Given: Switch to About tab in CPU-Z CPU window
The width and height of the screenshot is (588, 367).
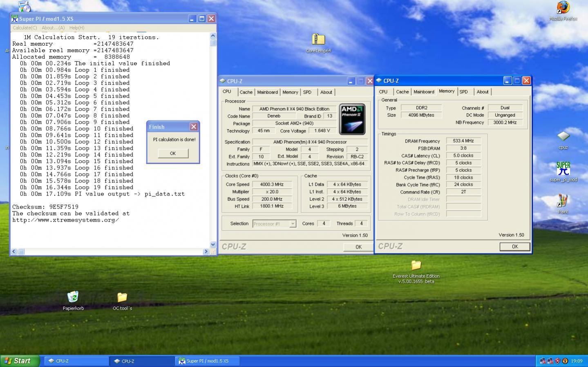Looking at the screenshot, I should [x=326, y=92].
